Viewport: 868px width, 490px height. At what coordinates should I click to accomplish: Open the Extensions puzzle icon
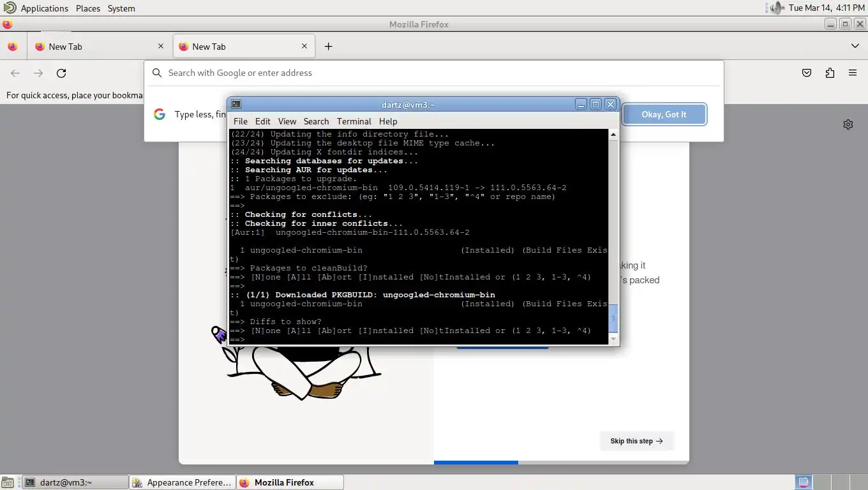tap(830, 73)
